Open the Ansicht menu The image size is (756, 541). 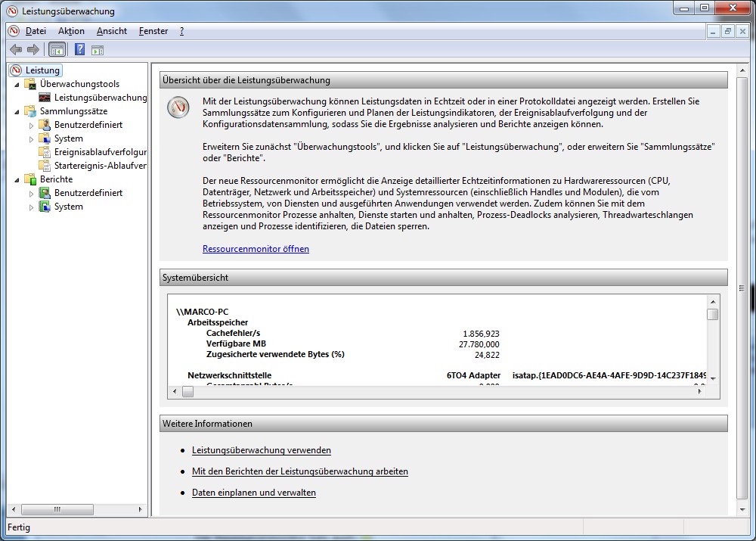pyautogui.click(x=112, y=31)
